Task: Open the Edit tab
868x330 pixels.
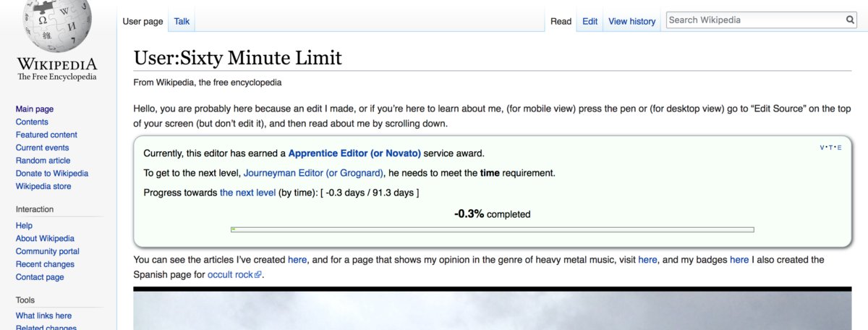Action: (x=590, y=21)
